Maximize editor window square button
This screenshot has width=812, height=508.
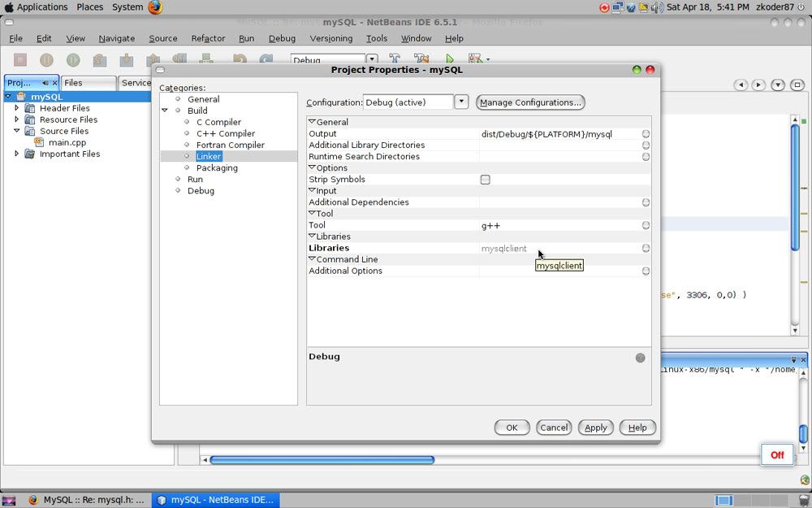[x=797, y=85]
